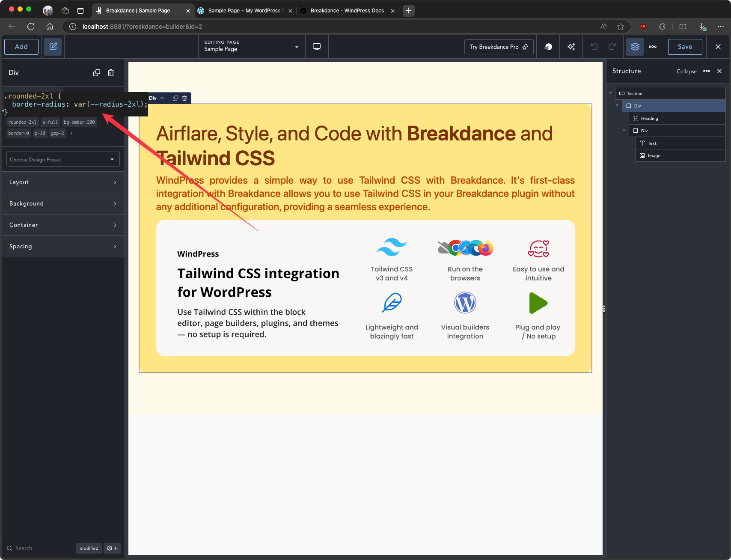Delete the Div using panel trash icon
This screenshot has height=560, width=731.
coord(111,73)
